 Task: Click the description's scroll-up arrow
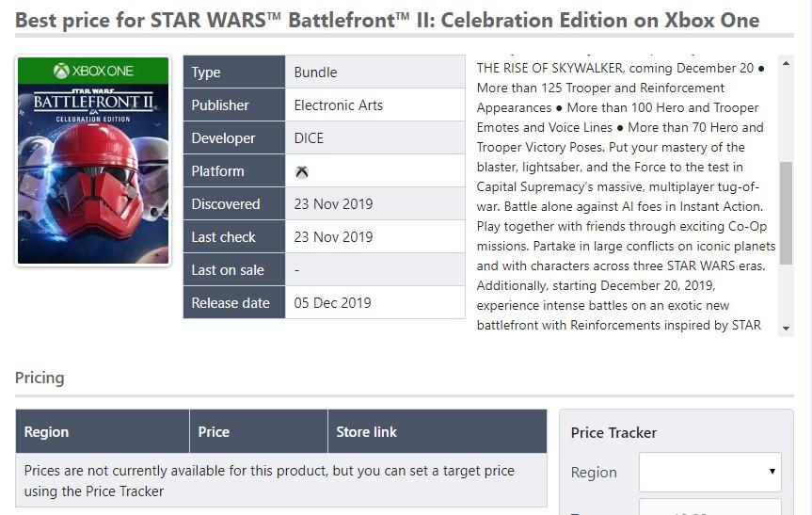[787, 63]
